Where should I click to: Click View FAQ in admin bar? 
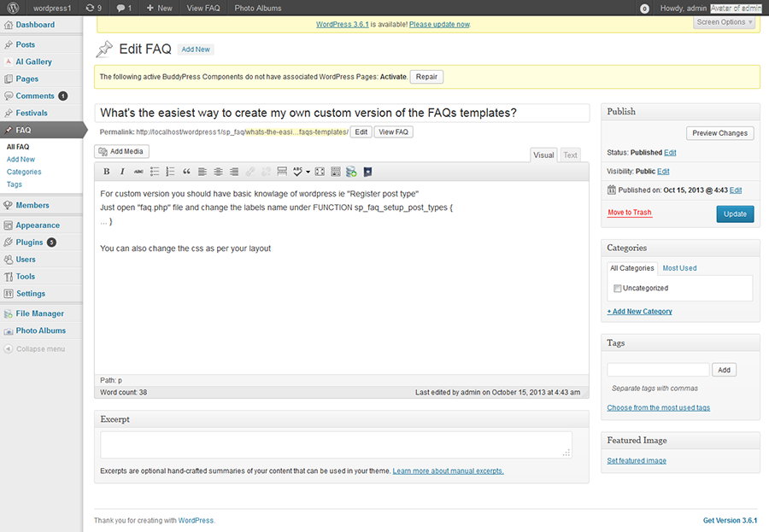pyautogui.click(x=203, y=8)
